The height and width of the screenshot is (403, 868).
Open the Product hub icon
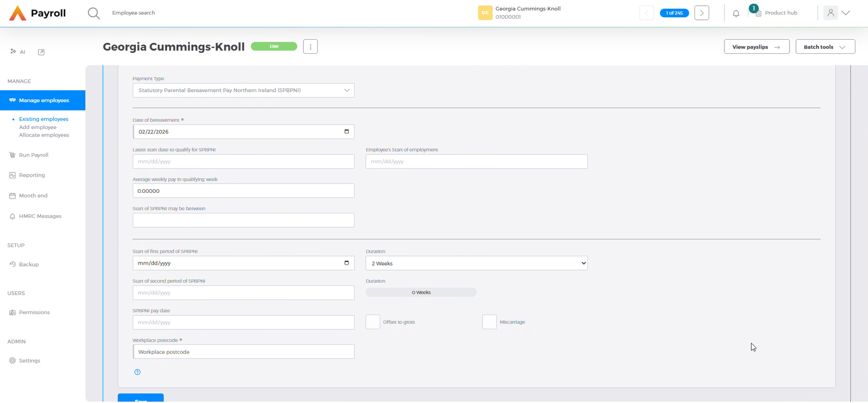tap(758, 13)
